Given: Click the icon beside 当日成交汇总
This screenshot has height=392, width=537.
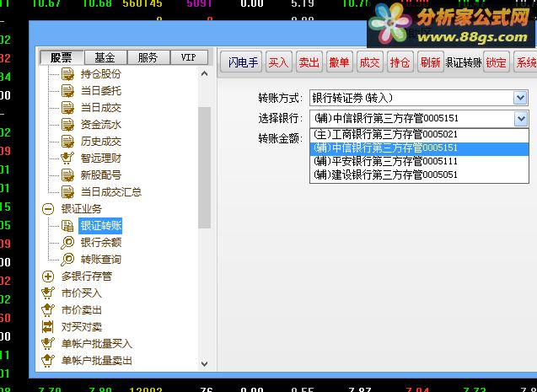Looking at the screenshot, I should [67, 192].
